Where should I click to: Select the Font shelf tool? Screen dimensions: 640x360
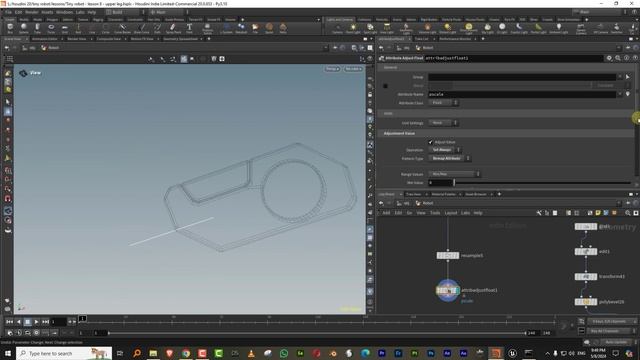pos(189,28)
